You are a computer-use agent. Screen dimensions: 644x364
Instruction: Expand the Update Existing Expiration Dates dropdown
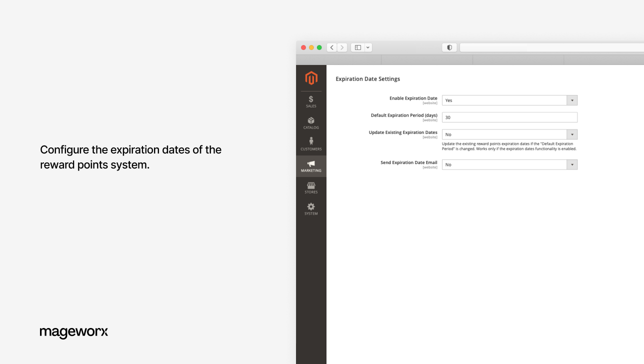pyautogui.click(x=571, y=134)
